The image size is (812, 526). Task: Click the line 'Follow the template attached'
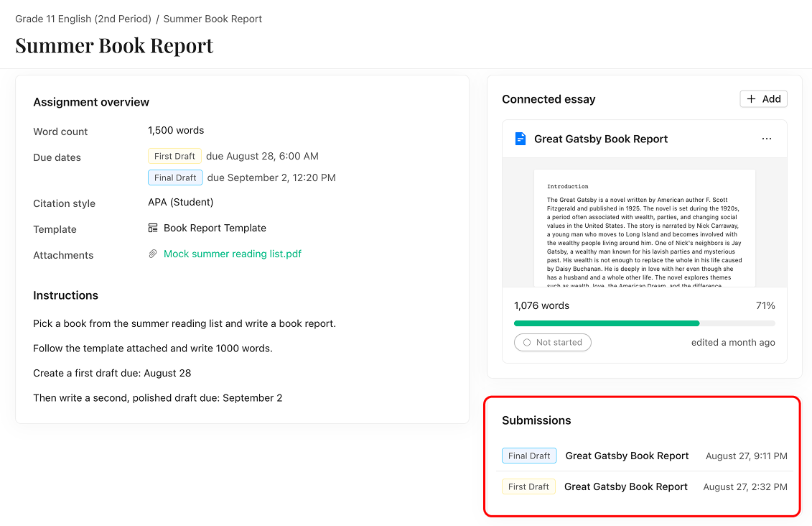[x=153, y=349]
